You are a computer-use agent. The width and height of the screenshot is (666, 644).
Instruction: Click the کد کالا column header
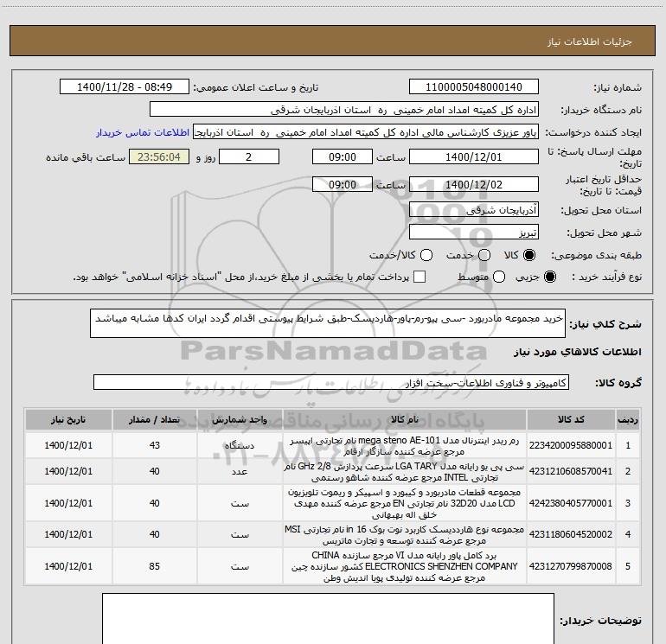(571, 420)
